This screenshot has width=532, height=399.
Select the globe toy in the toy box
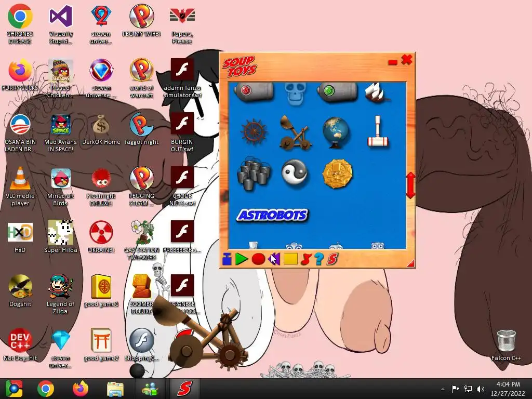click(x=336, y=132)
